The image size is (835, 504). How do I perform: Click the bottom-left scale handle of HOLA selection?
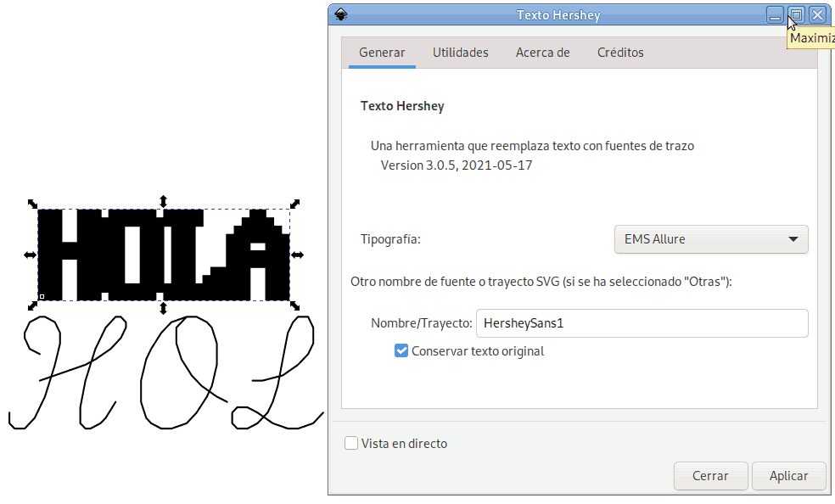(32, 305)
